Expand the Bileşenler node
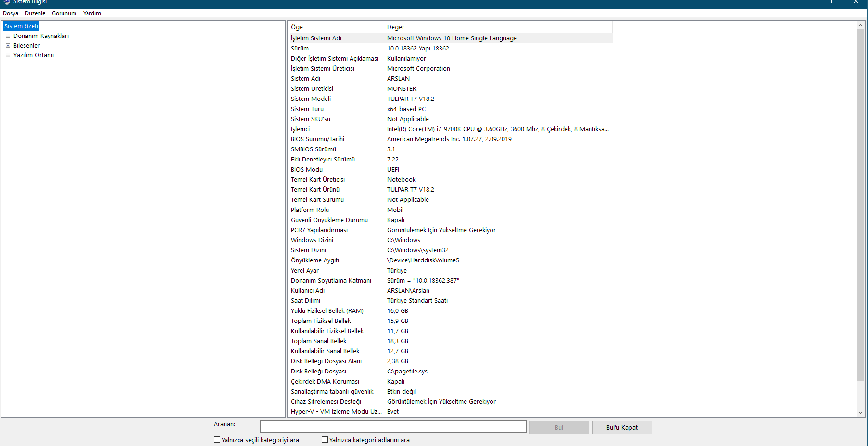 pyautogui.click(x=8, y=46)
